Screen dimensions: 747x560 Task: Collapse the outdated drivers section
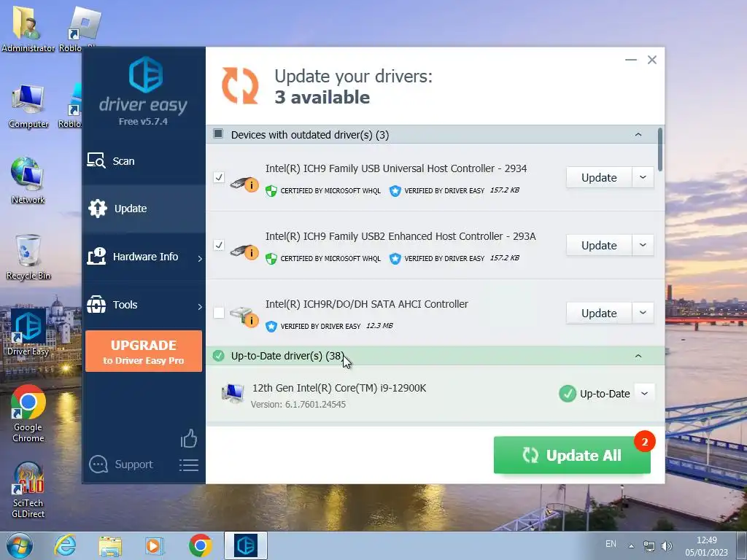pyautogui.click(x=638, y=135)
